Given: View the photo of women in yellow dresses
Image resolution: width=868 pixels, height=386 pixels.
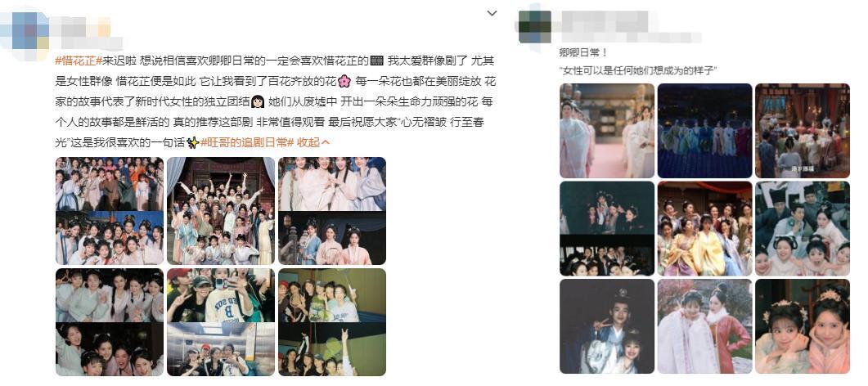Looking at the screenshot, I should (x=704, y=228).
